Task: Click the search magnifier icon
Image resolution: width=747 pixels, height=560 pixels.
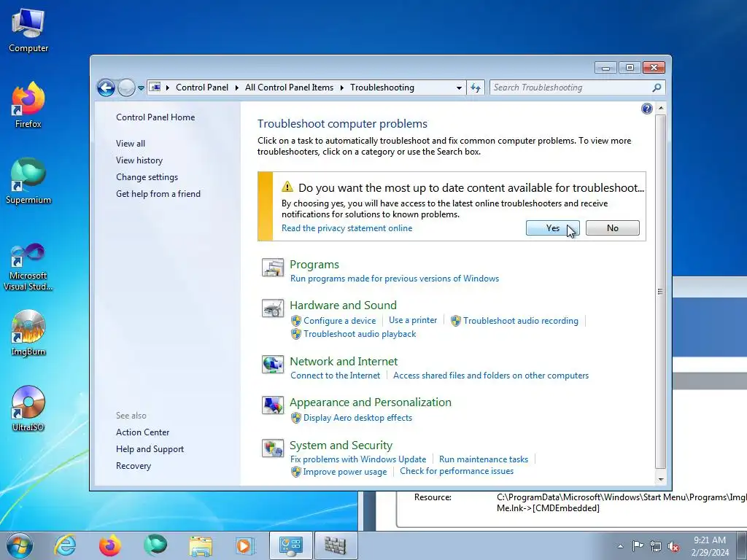Action: (657, 87)
